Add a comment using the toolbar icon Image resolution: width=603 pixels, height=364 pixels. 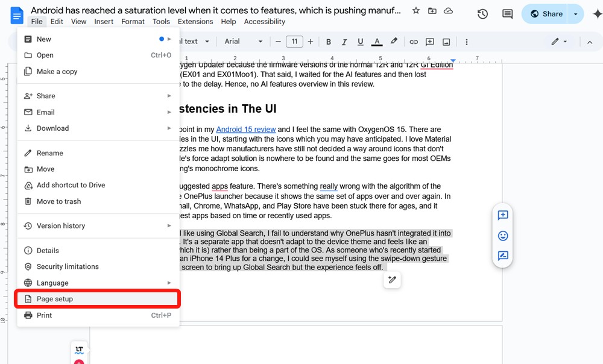(x=429, y=42)
